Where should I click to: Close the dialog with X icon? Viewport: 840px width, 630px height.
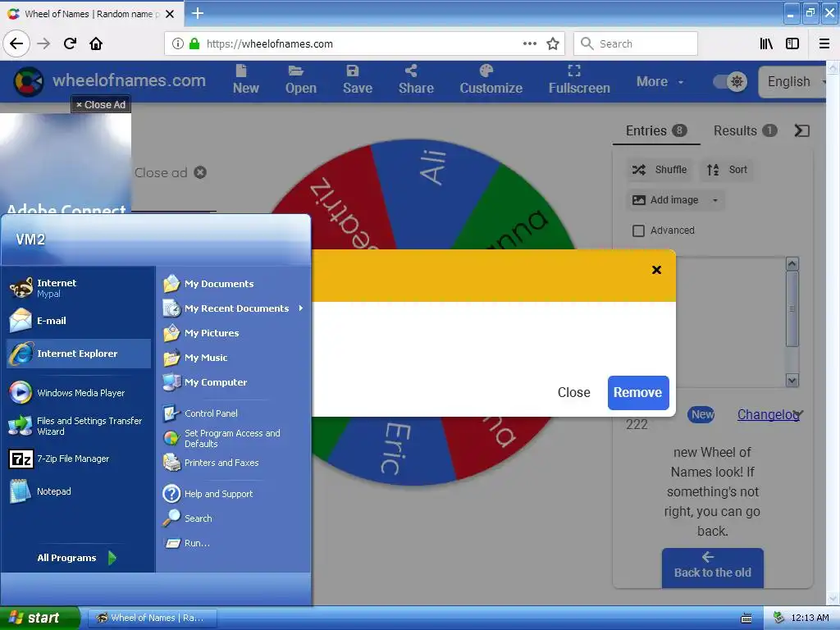pyautogui.click(x=657, y=270)
